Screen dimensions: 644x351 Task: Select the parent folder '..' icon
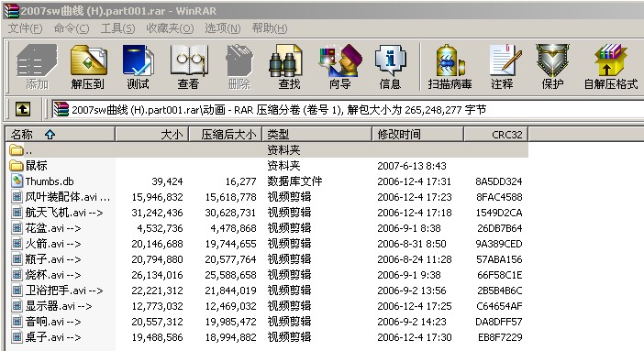(x=17, y=150)
